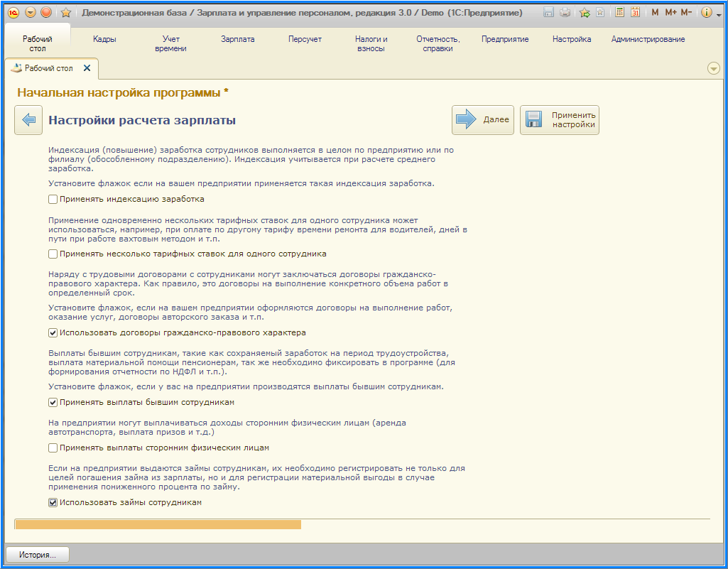
Task: Enable 'Применять индексацию заработка' checkbox
Action: (53, 200)
